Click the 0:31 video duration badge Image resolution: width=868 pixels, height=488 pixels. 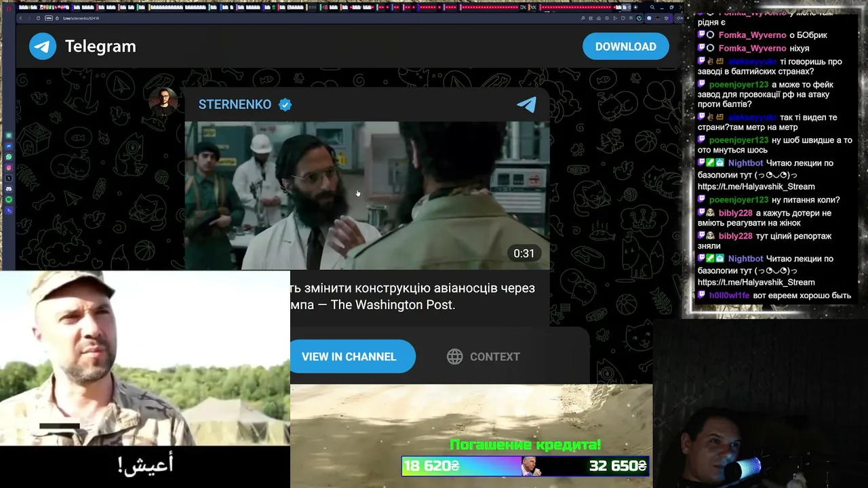coord(524,253)
